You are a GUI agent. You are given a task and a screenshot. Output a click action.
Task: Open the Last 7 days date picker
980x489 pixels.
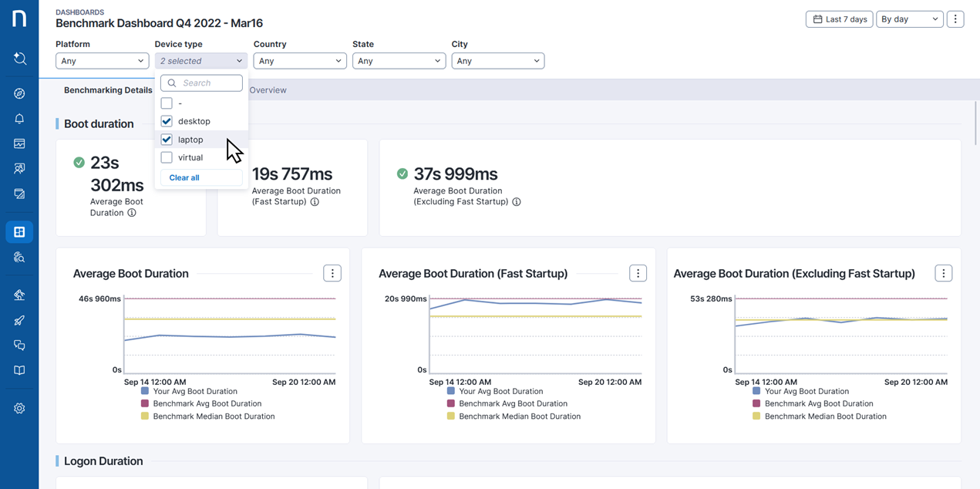point(839,19)
